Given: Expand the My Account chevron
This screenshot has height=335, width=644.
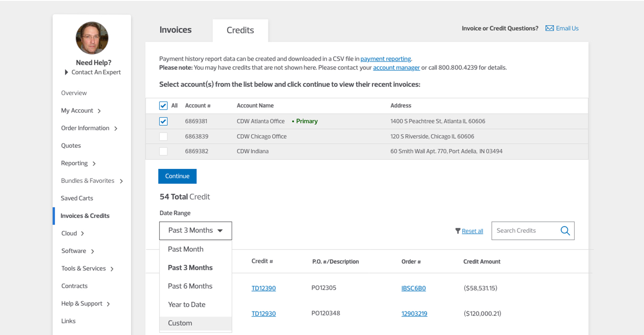Looking at the screenshot, I should 99,111.
